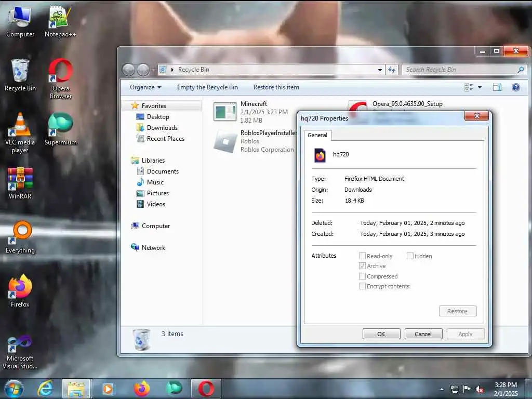The width and height of the screenshot is (532, 399).
Task: Toggle the Archive attribute checkbox
Action: [x=362, y=266]
